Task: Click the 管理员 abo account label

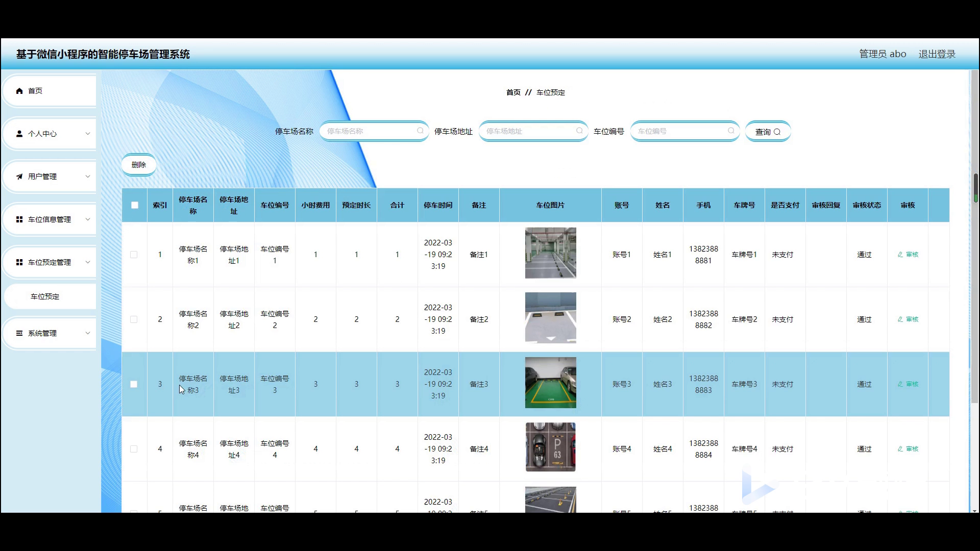Action: pyautogui.click(x=883, y=54)
